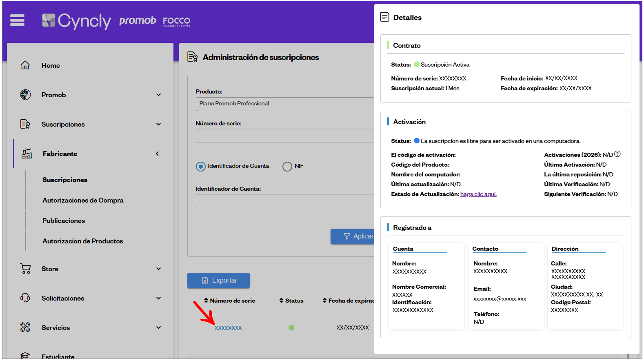644x361 pixels.
Task: Sort by Número de serie column
Action: pos(229,301)
